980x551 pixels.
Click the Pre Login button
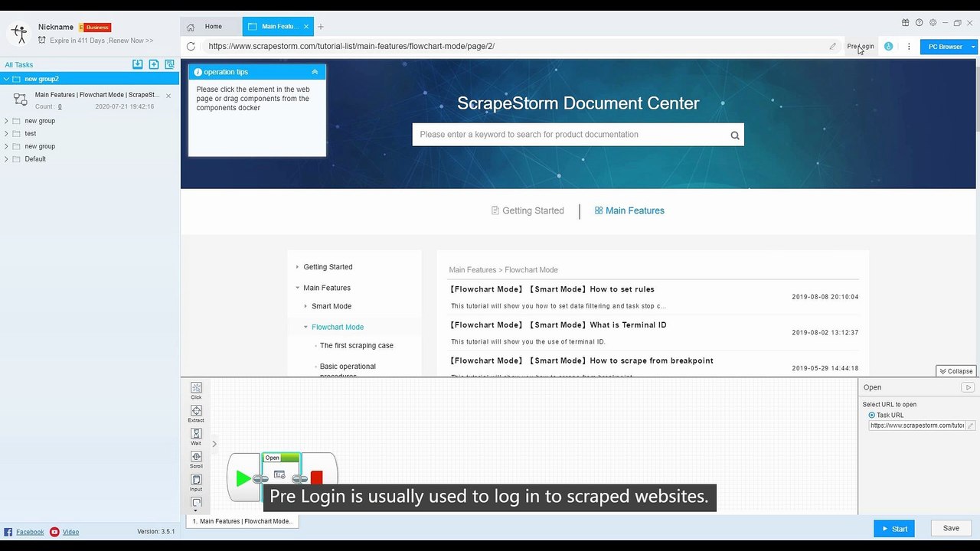pos(861,46)
